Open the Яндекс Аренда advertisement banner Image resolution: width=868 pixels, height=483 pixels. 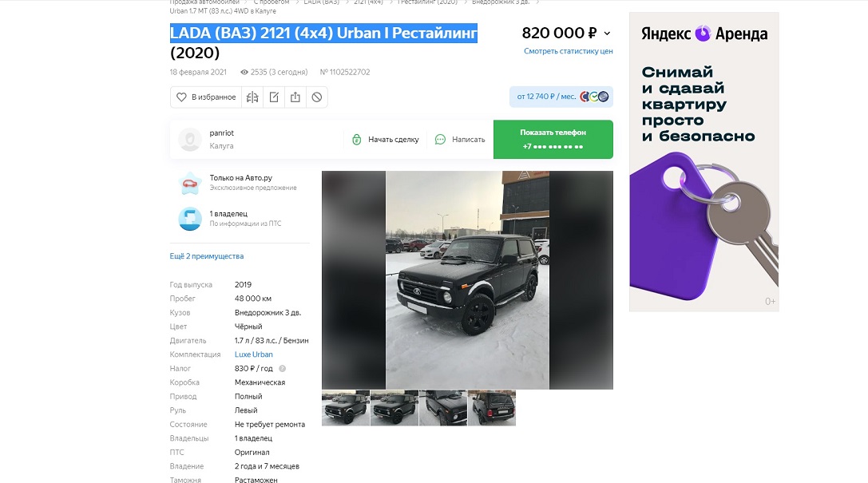[x=704, y=161]
